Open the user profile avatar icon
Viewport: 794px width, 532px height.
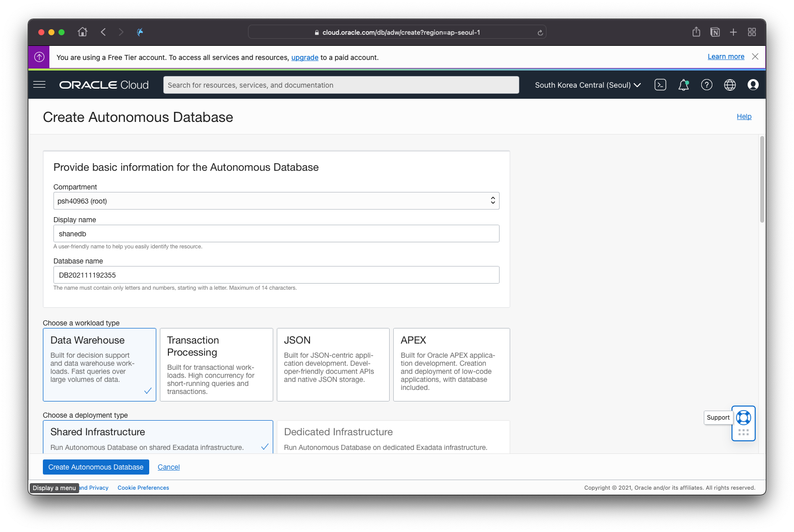[753, 85]
